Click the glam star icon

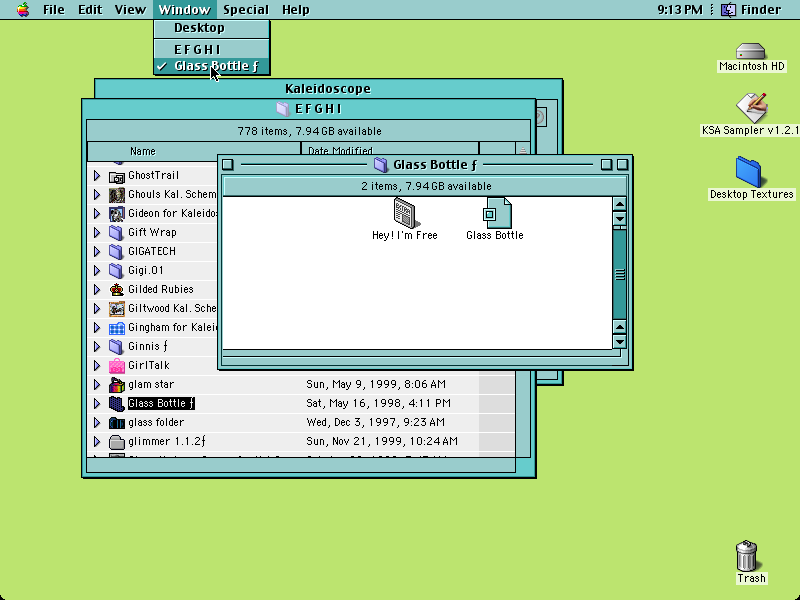click(117, 385)
